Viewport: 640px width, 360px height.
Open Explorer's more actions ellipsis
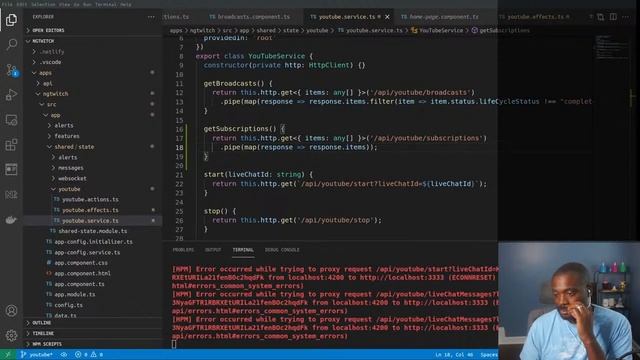click(151, 17)
